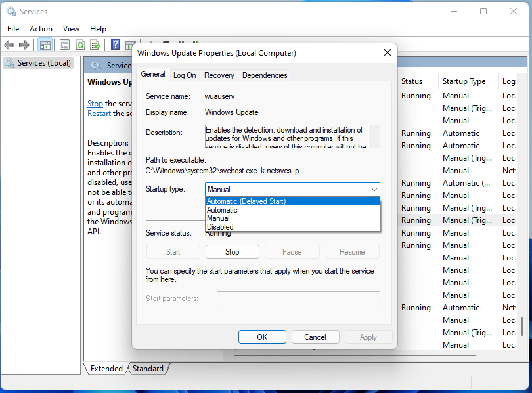Switch to the Extended view tab
532x393 pixels.
click(106, 369)
